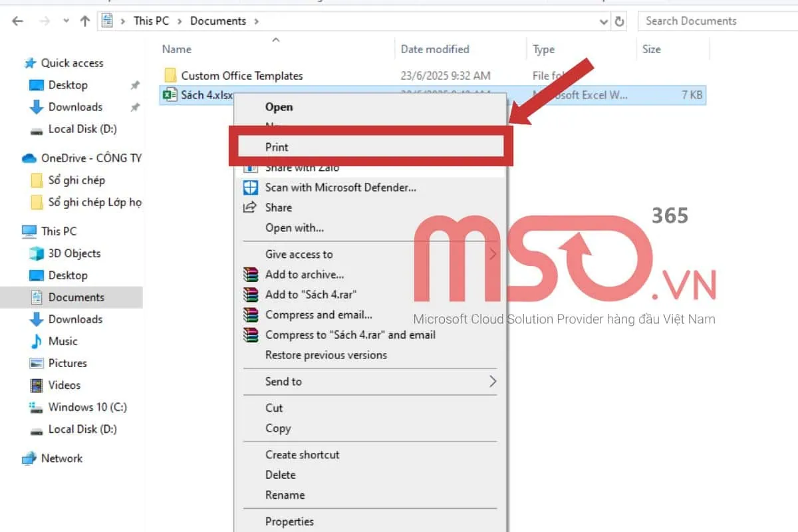Click the refresh icon beside the address bar
798x532 pixels.
(619, 21)
